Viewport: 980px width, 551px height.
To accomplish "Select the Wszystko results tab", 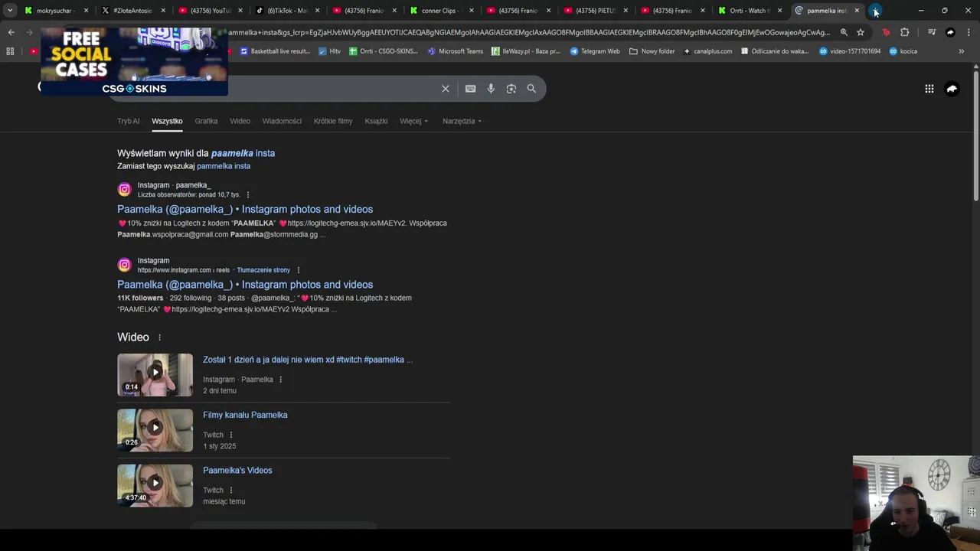I will point(167,121).
